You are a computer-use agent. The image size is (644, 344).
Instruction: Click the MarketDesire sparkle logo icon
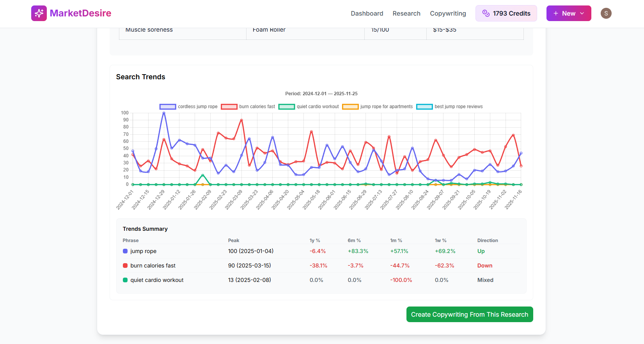point(39,13)
